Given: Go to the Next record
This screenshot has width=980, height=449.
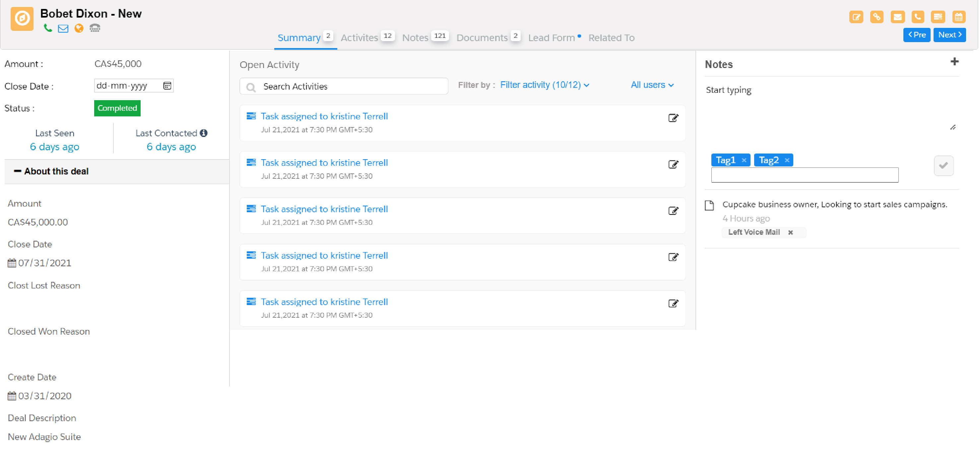Looking at the screenshot, I should [949, 34].
